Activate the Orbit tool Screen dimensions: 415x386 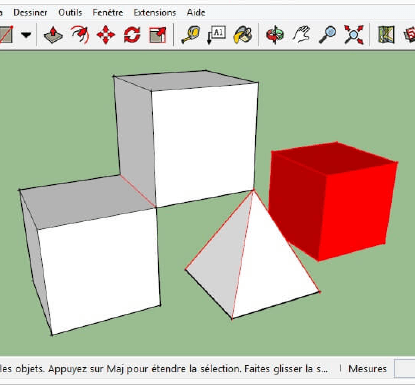pyautogui.click(x=275, y=35)
